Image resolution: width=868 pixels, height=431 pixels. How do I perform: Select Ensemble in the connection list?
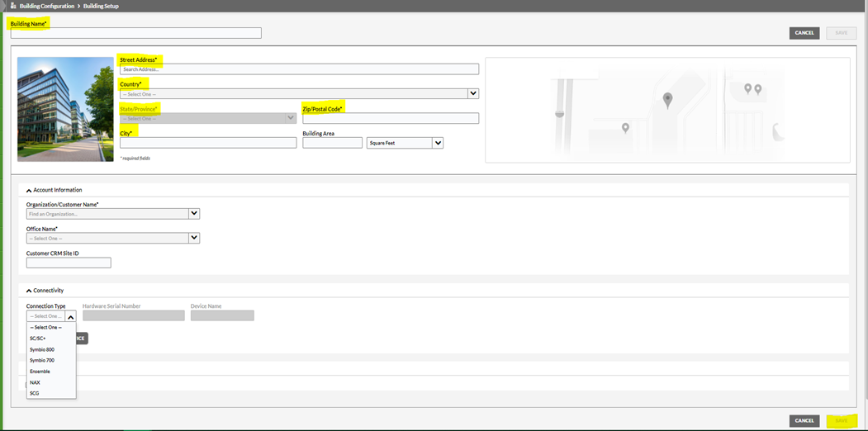40,372
